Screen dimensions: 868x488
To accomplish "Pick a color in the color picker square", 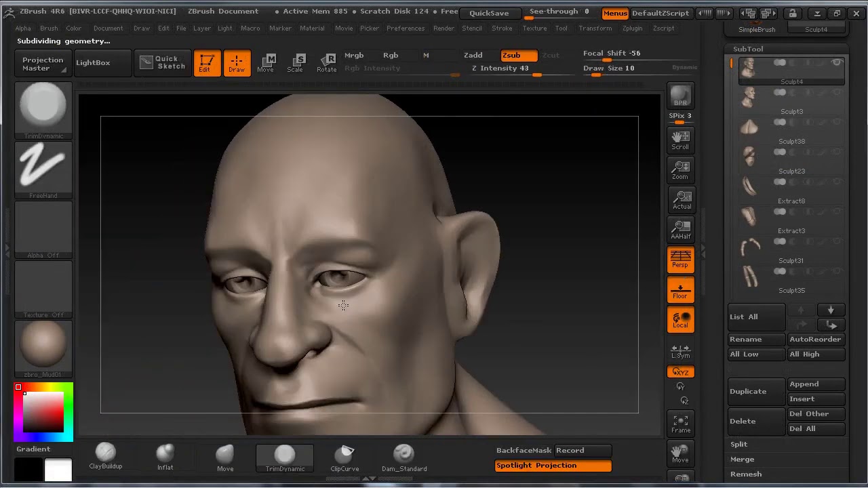I will pyautogui.click(x=43, y=412).
